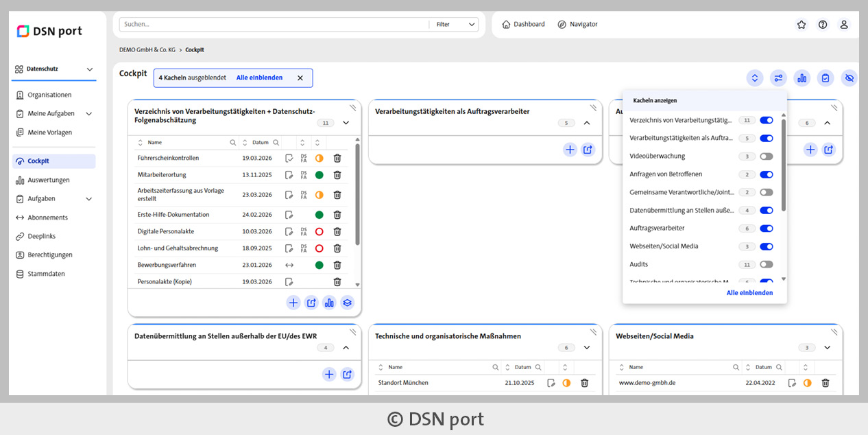Enable Gemeinsame Verantwortliche/Joint tile

click(767, 192)
